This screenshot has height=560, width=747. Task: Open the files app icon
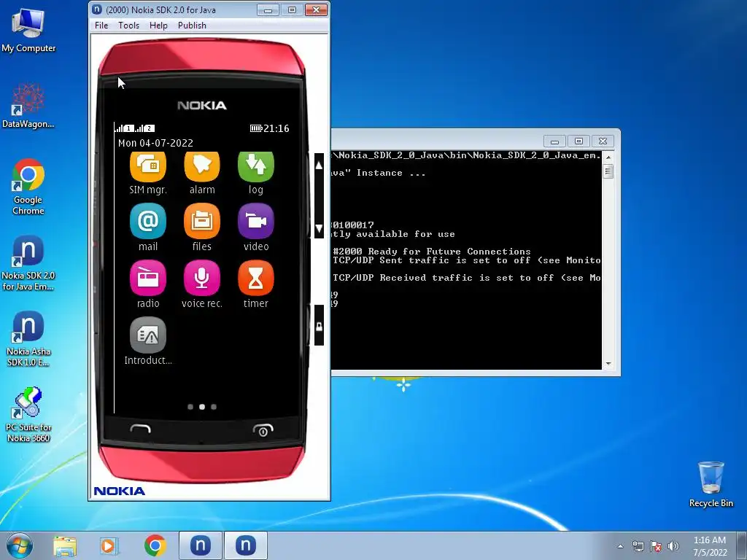click(202, 221)
